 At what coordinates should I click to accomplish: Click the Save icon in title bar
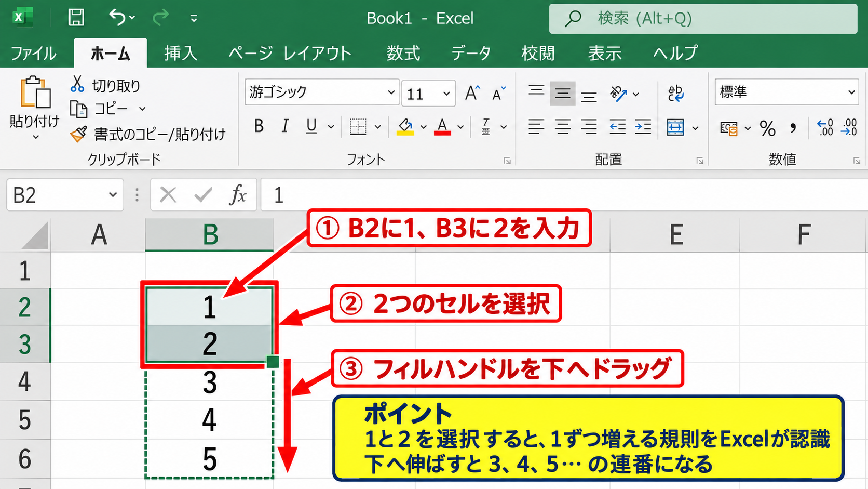coord(76,18)
